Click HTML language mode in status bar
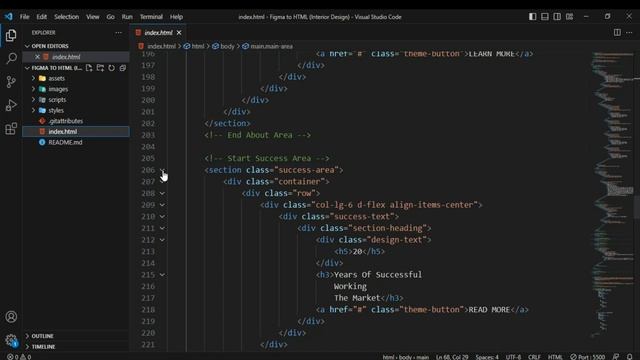 tap(555, 357)
